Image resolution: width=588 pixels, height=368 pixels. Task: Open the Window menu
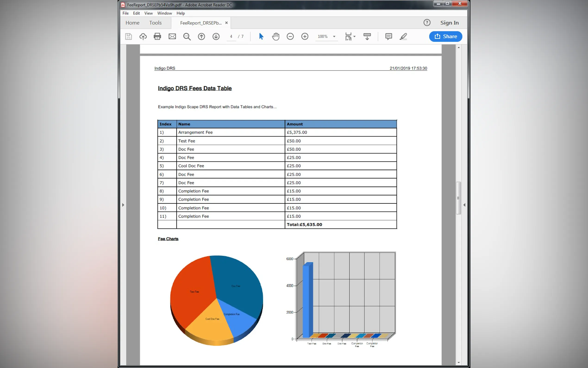point(164,13)
